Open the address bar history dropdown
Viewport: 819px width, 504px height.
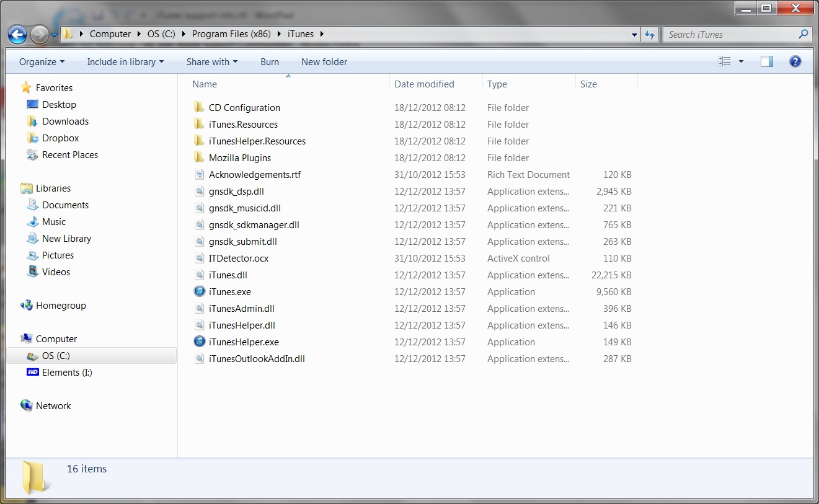pyautogui.click(x=634, y=35)
